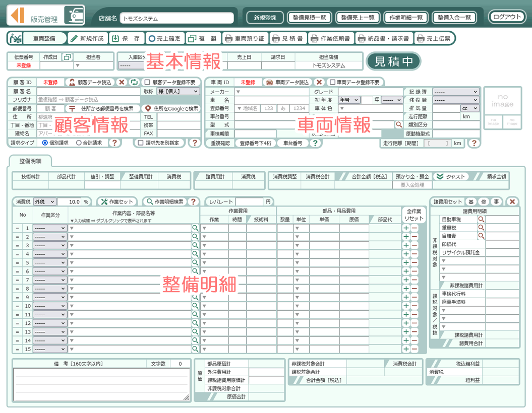Click red X next to 諸費用セット
This screenshot has height=413, width=532.
512,201
